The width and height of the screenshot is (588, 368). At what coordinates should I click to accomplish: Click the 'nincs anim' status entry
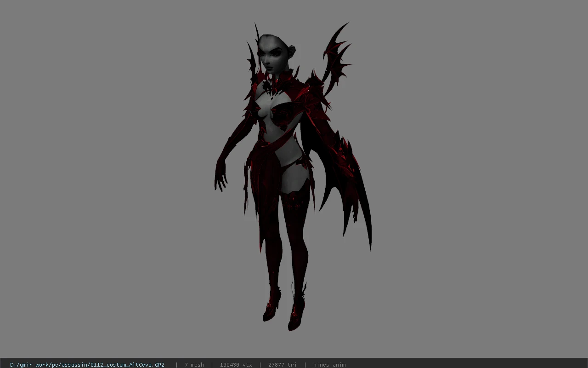[329, 365]
